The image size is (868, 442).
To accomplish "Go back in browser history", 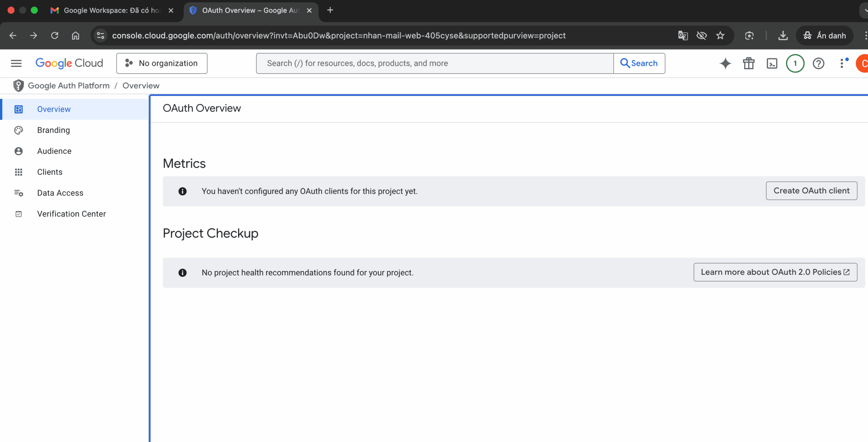I will (13, 36).
